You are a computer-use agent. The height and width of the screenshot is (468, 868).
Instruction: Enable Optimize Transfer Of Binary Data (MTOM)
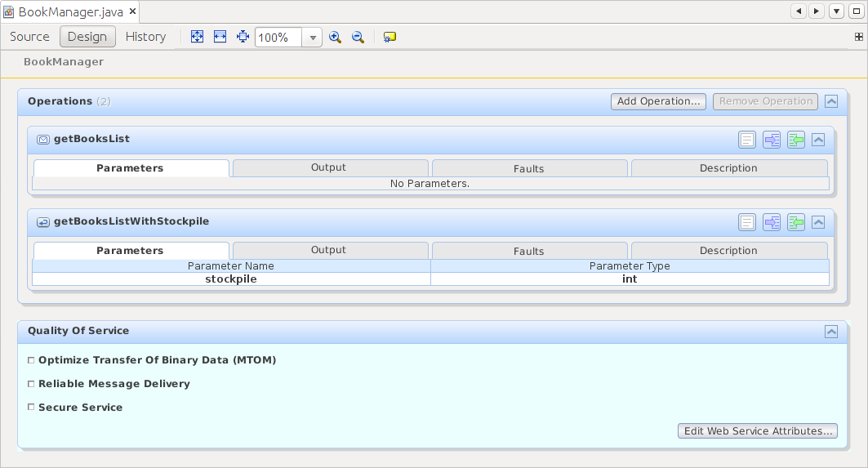[31, 360]
